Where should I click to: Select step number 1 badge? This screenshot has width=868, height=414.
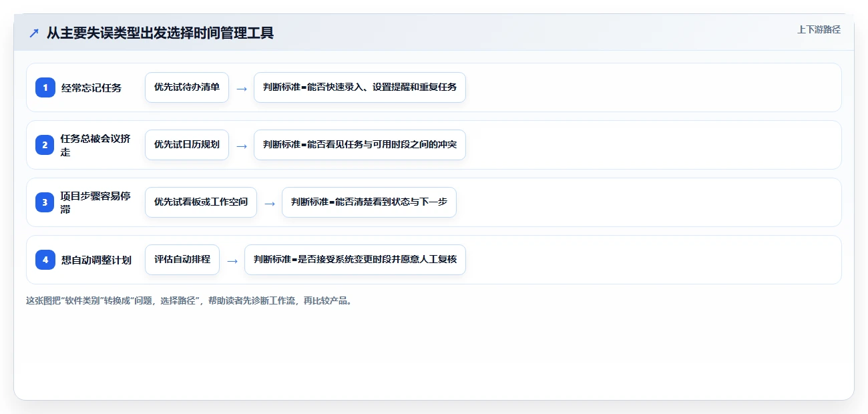tap(45, 87)
